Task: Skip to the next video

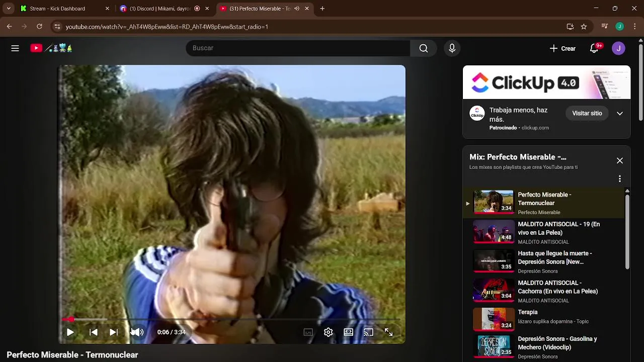Action: click(114, 332)
